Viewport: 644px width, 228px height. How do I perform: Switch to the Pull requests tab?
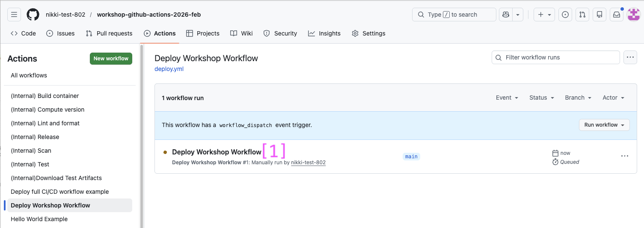pos(109,33)
